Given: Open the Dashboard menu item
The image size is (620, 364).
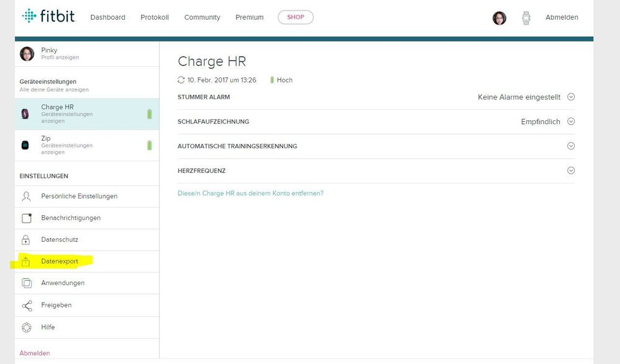Looking at the screenshot, I should 107,17.
